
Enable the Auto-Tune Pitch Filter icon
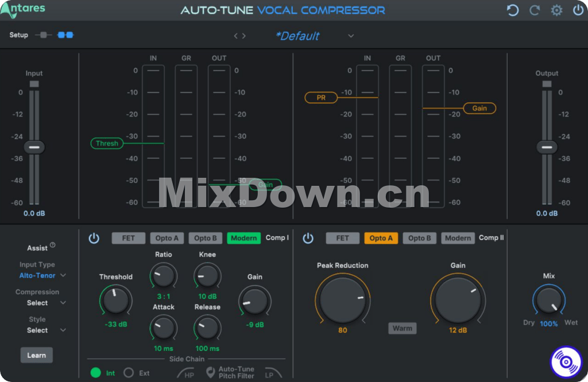click(211, 372)
